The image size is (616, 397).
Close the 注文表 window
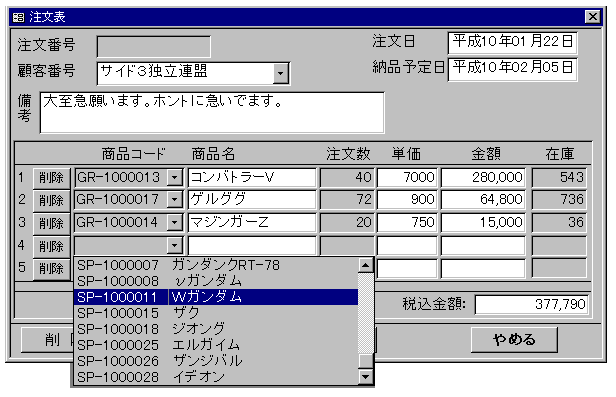pos(592,16)
